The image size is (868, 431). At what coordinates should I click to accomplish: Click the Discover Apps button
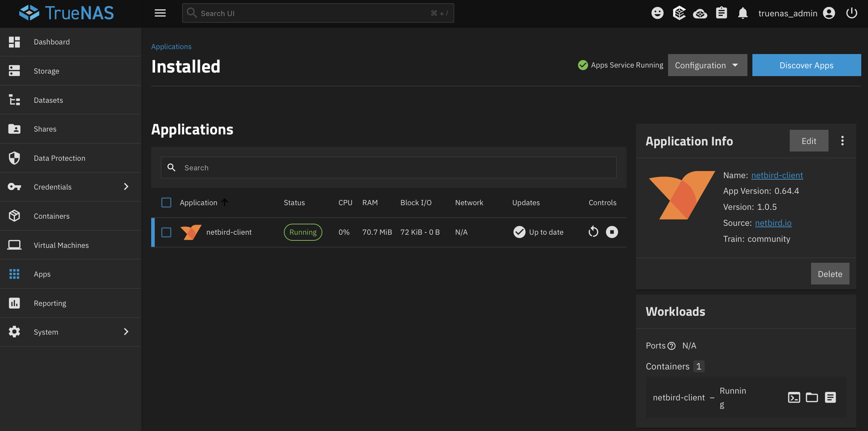806,65
